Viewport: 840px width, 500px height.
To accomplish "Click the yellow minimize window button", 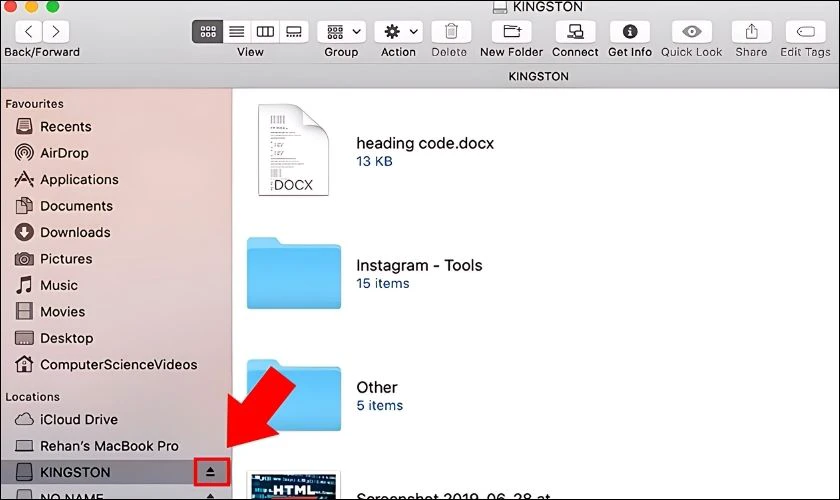I will 32,6.
